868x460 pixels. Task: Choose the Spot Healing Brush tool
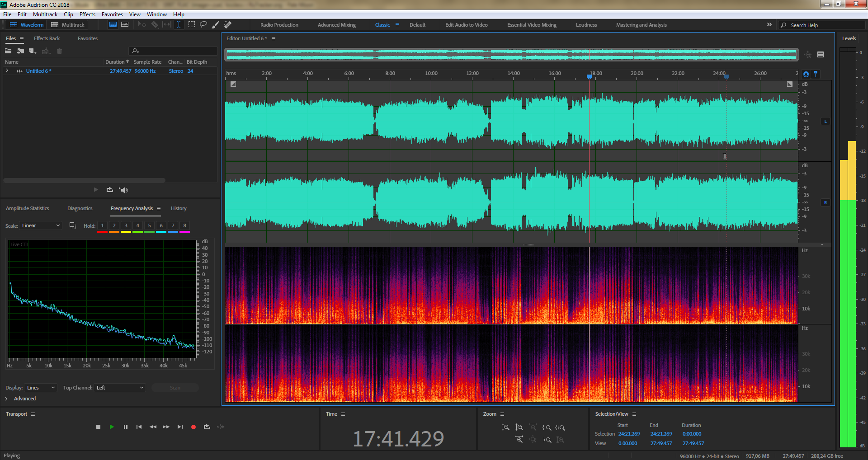pyautogui.click(x=228, y=25)
